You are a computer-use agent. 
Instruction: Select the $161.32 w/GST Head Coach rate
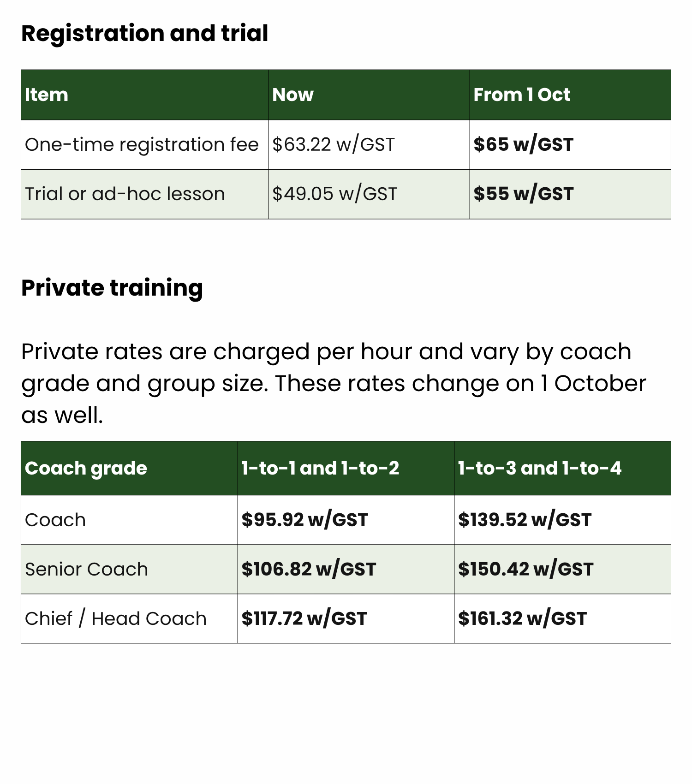click(522, 619)
